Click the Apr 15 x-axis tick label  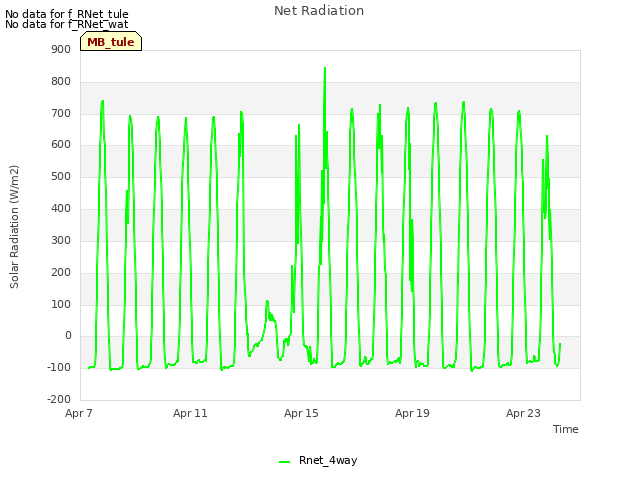tap(301, 413)
